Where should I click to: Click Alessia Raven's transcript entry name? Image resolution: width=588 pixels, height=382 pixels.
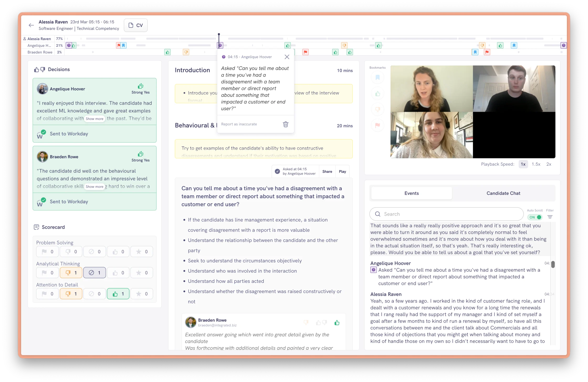tap(386, 294)
